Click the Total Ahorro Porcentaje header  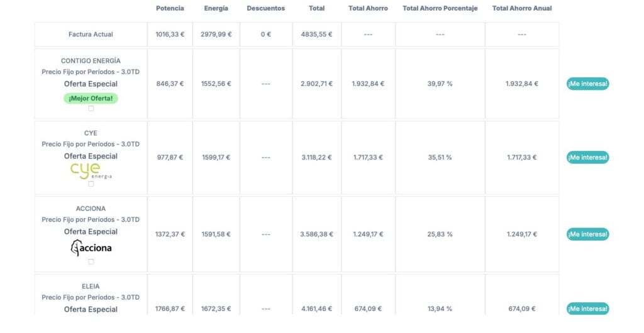[x=440, y=8]
